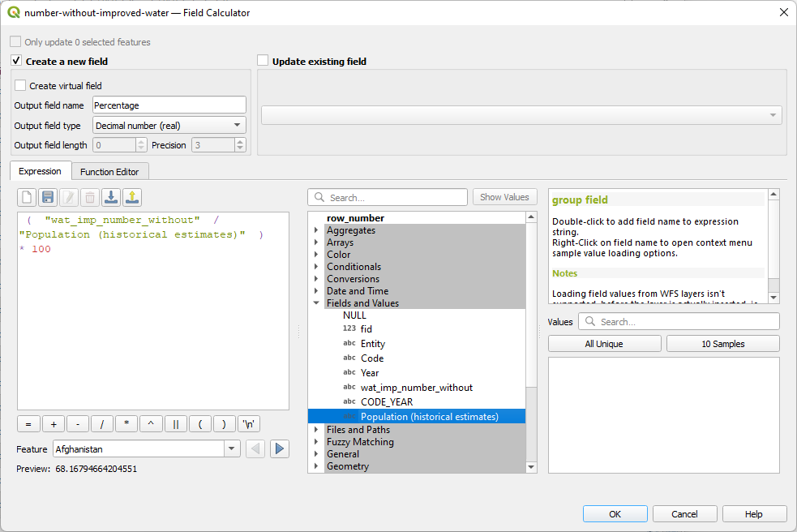Select wat_imp_number_without field in tree
Image resolution: width=797 pixels, height=532 pixels.
(x=416, y=388)
